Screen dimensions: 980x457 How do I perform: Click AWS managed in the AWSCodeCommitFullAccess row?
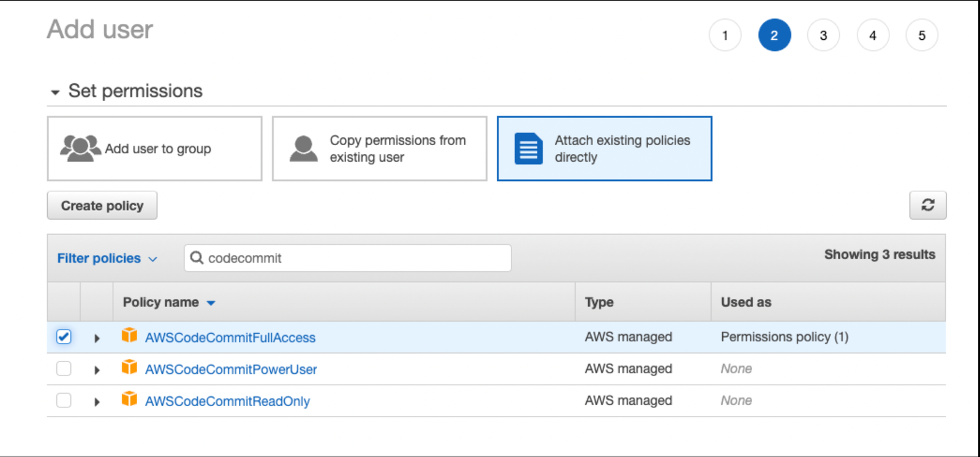(x=628, y=337)
